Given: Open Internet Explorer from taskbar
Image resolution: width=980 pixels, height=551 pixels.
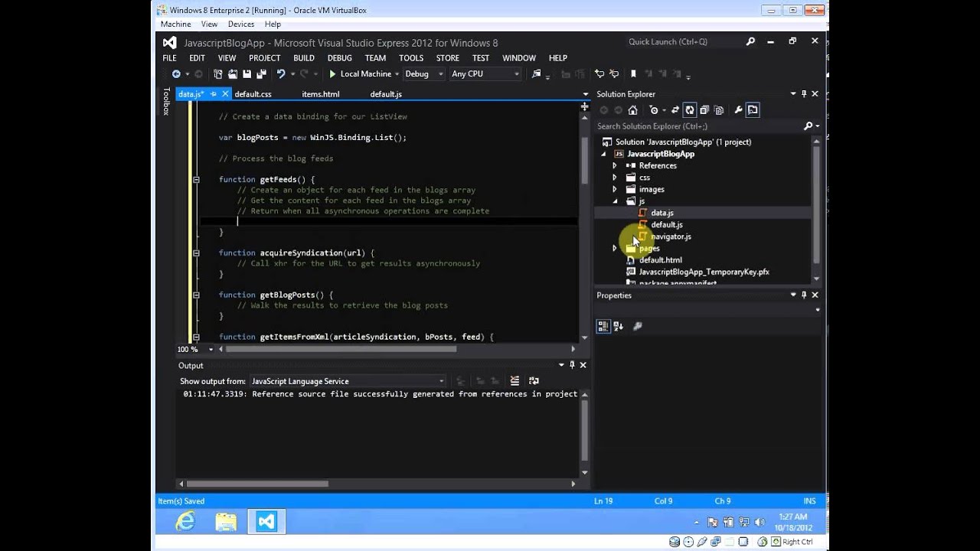Looking at the screenshot, I should [185, 522].
